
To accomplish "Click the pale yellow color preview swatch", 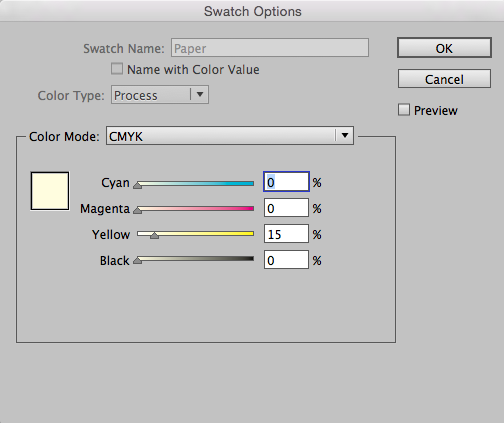I will [x=50, y=191].
